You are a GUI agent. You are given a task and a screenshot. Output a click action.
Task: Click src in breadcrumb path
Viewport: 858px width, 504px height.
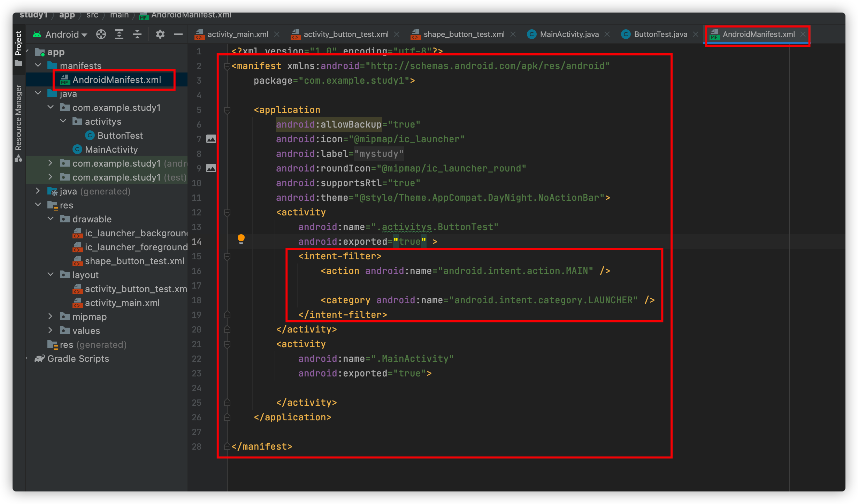click(92, 15)
